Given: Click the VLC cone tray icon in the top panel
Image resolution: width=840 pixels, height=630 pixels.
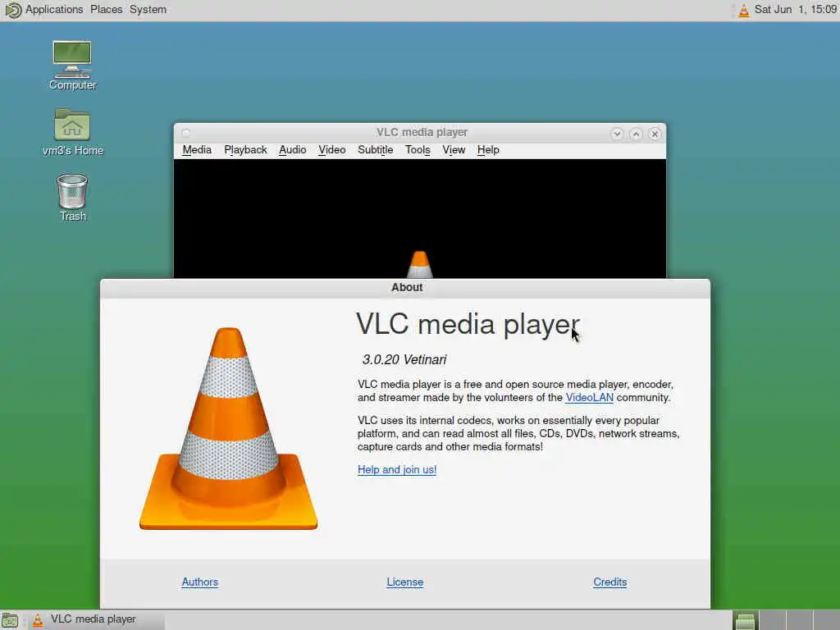Looking at the screenshot, I should click(x=743, y=10).
